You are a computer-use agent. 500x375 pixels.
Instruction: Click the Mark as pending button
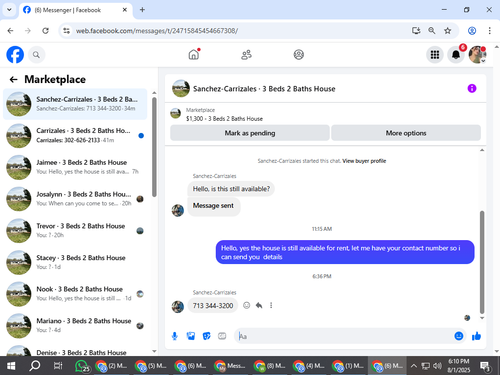[250, 133]
